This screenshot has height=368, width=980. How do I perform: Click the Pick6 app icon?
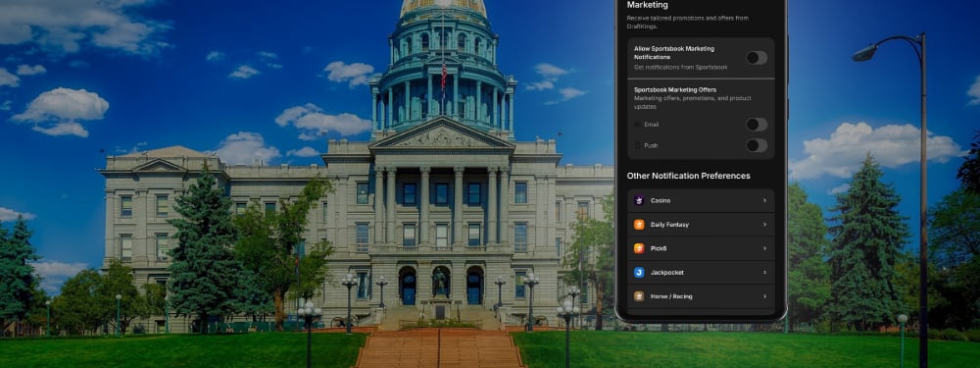pos(639,248)
